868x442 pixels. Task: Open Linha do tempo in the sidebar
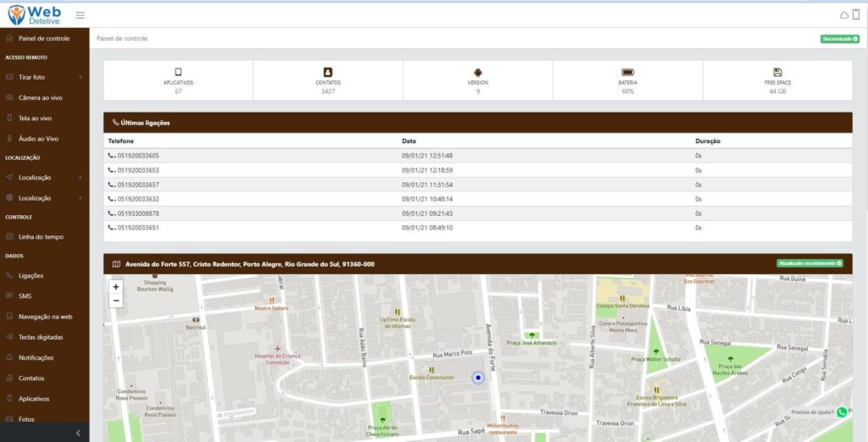(41, 237)
